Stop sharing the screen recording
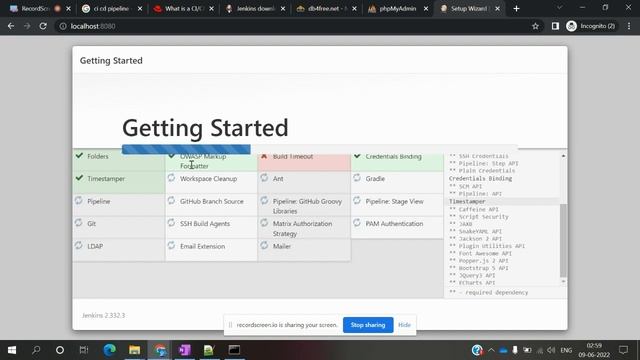Viewport: 640px width, 360px height. (368, 325)
